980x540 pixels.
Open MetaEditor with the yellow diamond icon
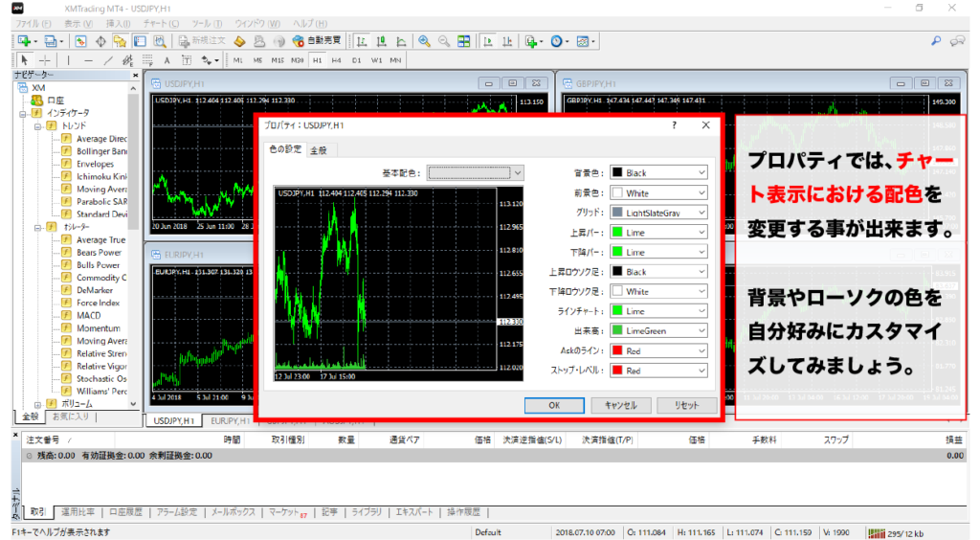pyautogui.click(x=240, y=41)
